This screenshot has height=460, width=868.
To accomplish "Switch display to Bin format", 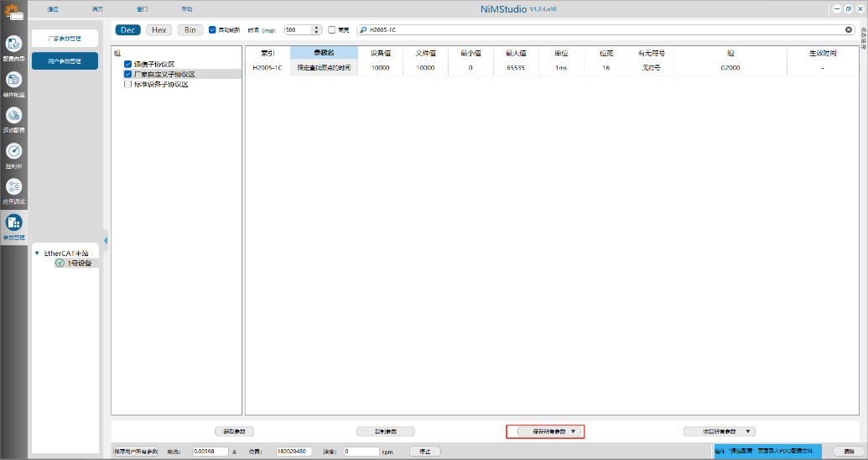I will click(x=190, y=30).
